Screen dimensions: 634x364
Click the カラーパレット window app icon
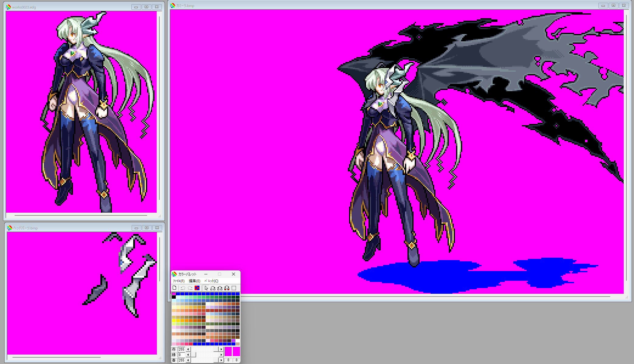pos(174,274)
